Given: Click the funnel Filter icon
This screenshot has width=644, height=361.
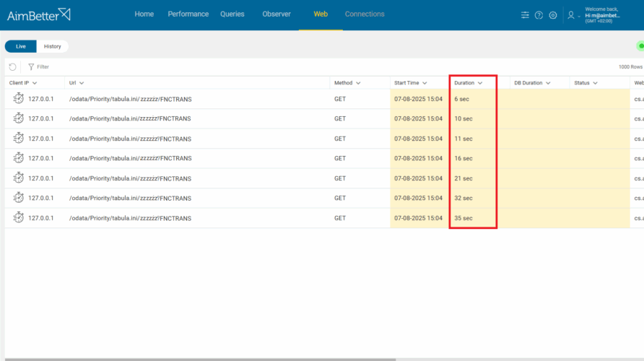Looking at the screenshot, I should click(31, 66).
